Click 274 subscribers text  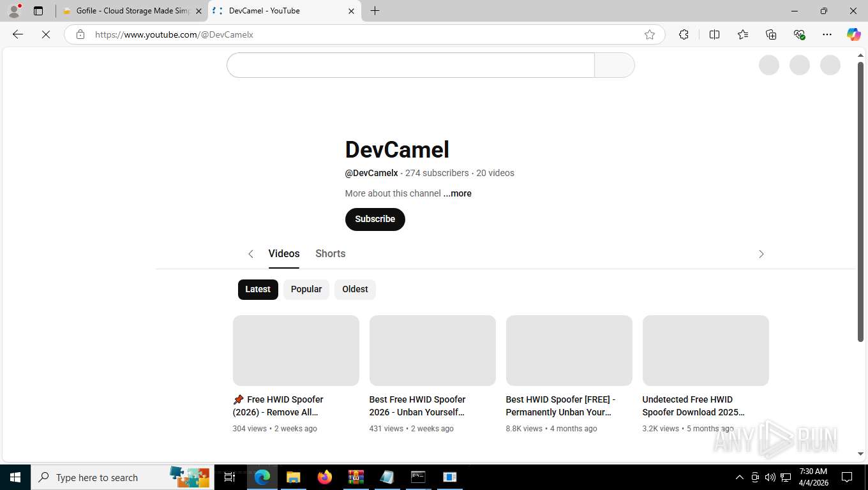(x=437, y=173)
